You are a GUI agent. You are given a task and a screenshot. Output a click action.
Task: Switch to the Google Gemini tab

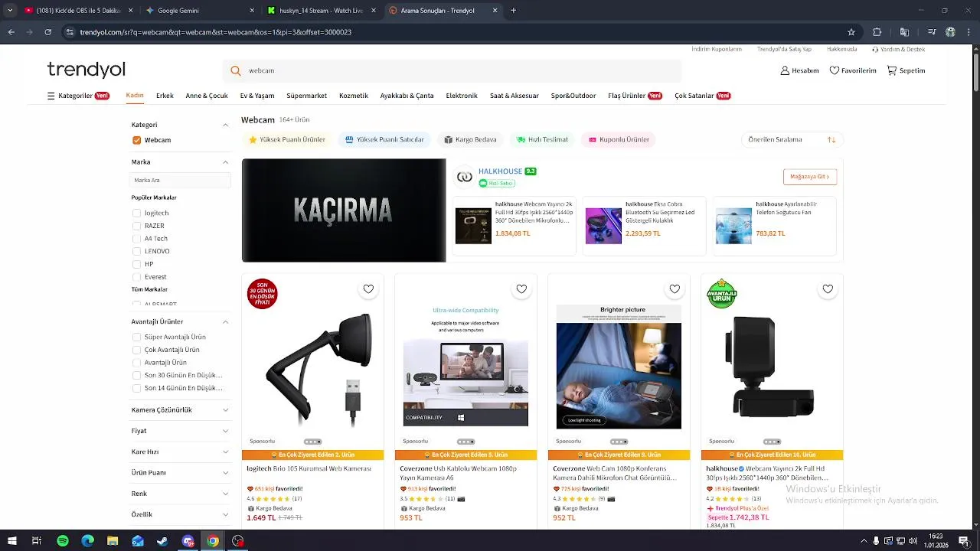pyautogui.click(x=200, y=11)
